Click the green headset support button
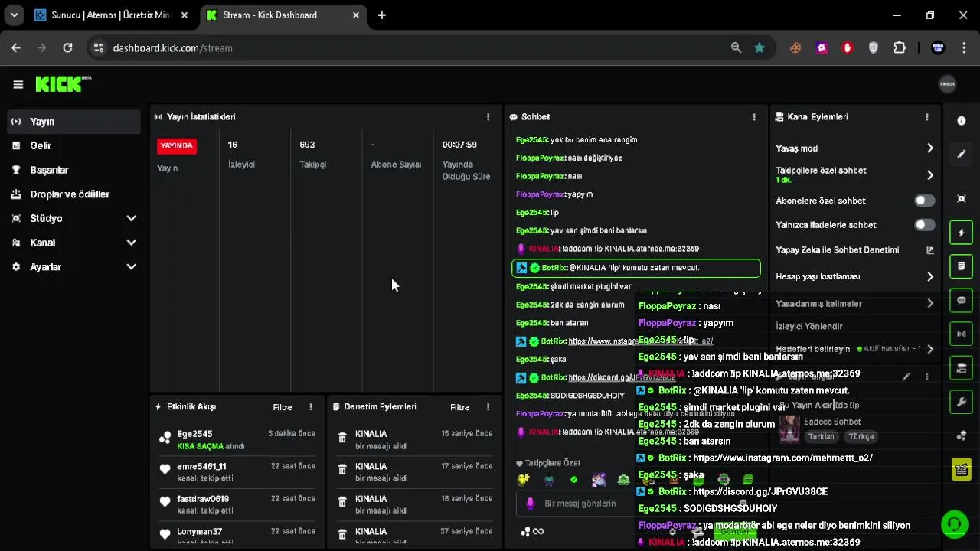 (x=954, y=524)
